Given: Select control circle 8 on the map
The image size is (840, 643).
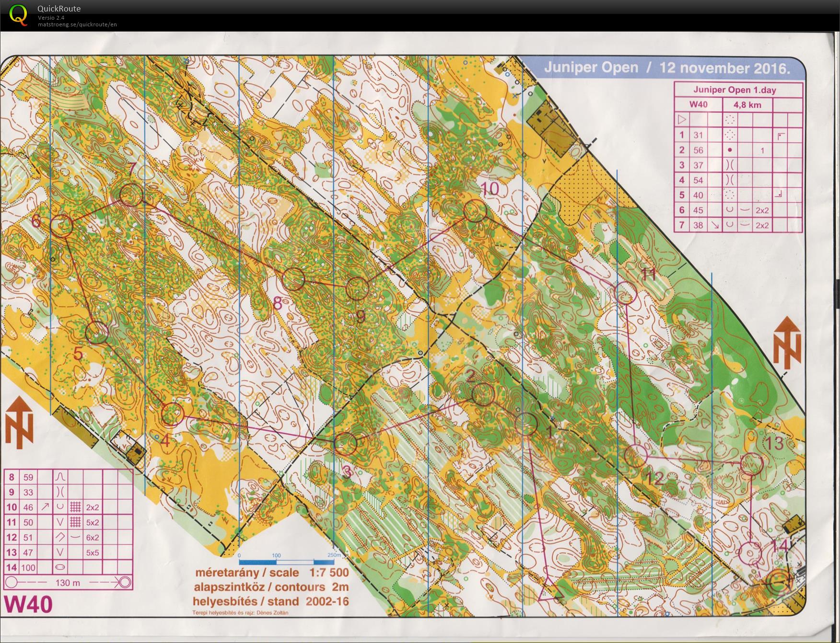Looking at the screenshot, I should (293, 279).
